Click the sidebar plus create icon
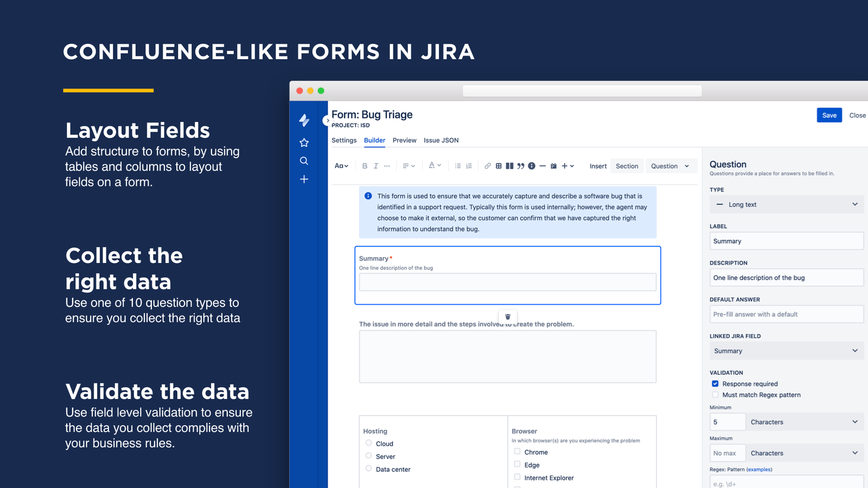The height and width of the screenshot is (488, 868). coord(304,179)
